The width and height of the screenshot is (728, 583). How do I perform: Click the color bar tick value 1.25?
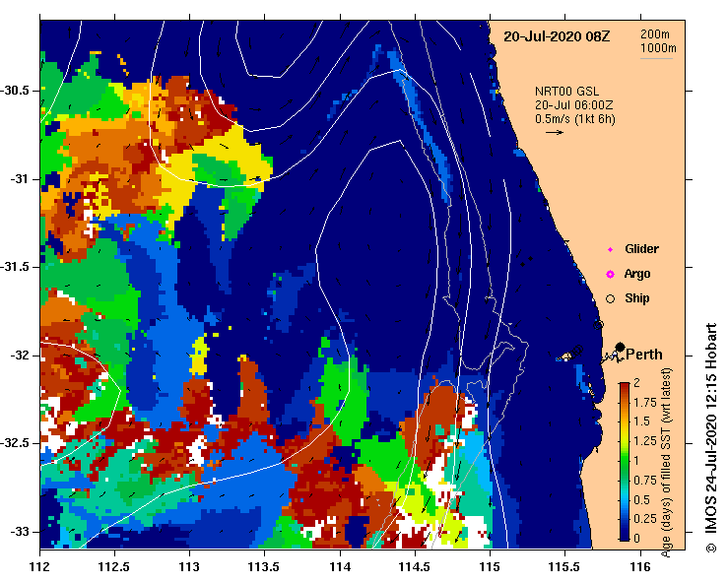click(x=645, y=441)
